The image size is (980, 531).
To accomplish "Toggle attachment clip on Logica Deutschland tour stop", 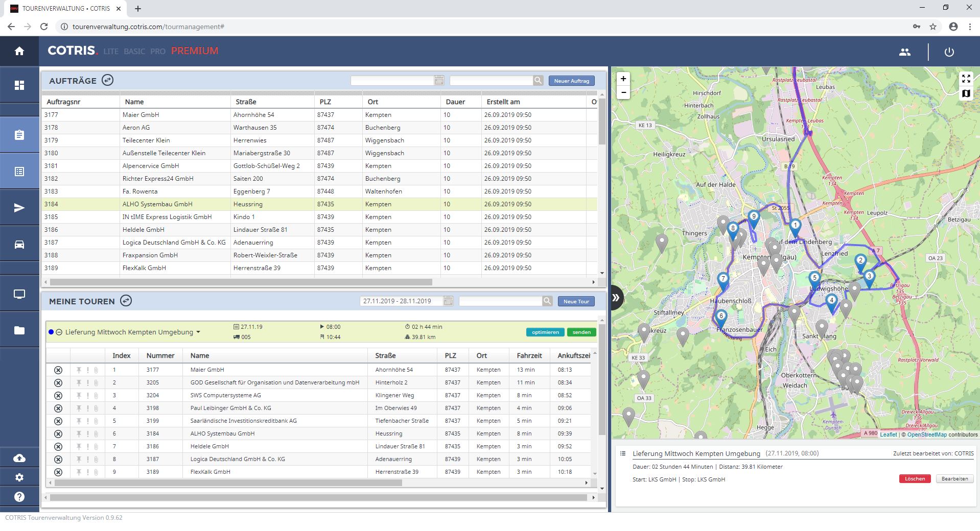I will 96,459.
